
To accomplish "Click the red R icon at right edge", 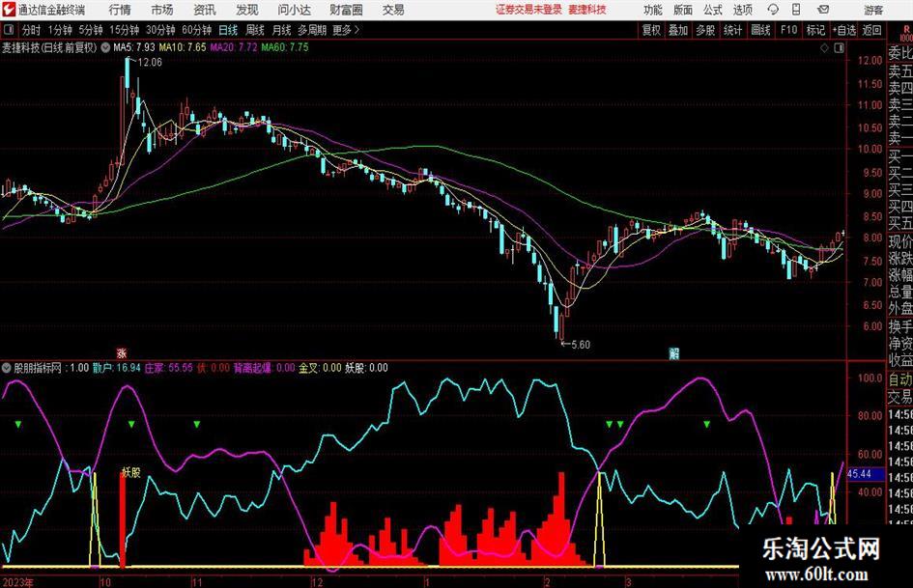I will click(x=906, y=30).
